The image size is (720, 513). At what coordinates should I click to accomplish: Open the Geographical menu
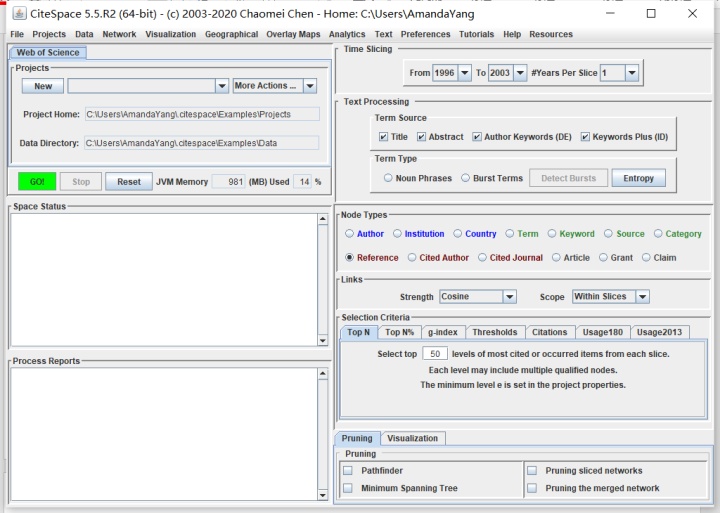[231, 34]
